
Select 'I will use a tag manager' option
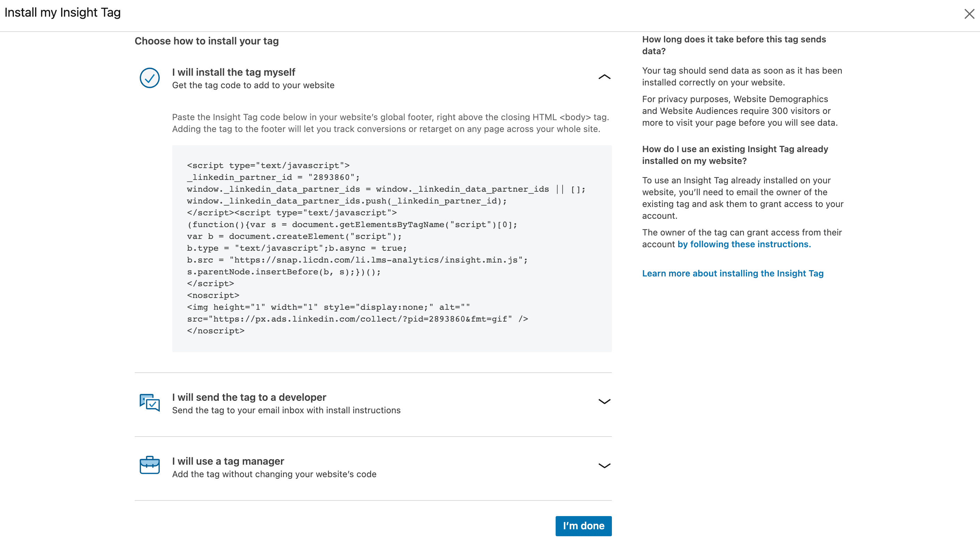coord(228,462)
